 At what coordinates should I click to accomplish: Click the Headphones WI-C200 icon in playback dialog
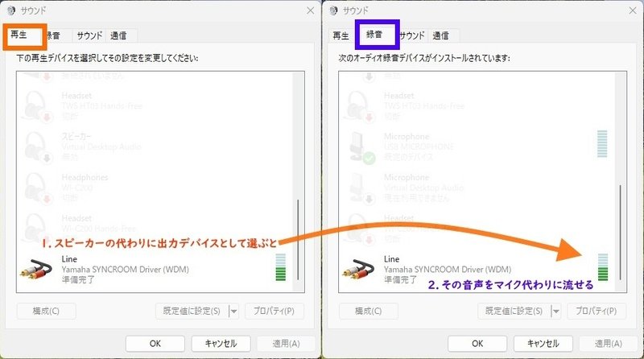(x=37, y=188)
